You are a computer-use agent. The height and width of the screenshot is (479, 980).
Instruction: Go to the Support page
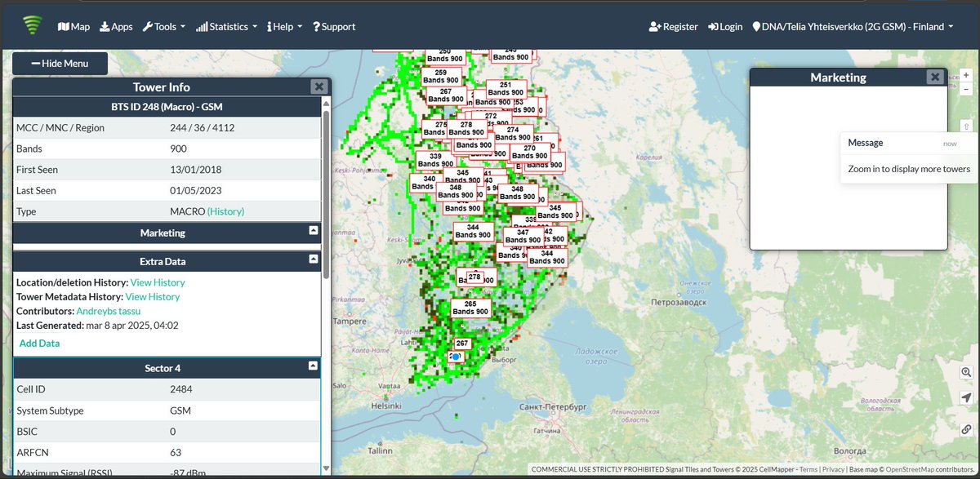pos(334,27)
